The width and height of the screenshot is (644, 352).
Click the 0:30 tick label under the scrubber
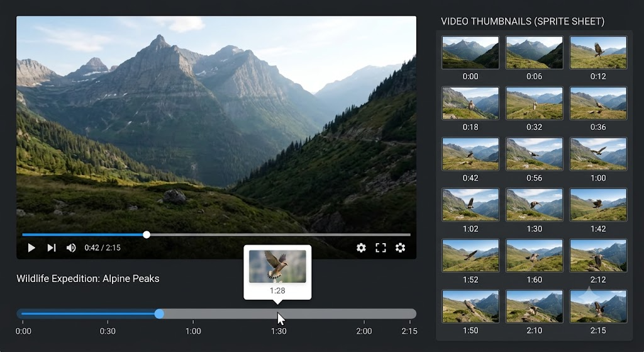click(x=108, y=331)
